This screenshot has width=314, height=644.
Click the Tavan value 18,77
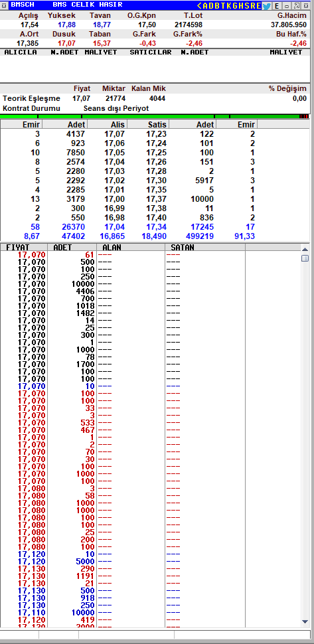[102, 25]
